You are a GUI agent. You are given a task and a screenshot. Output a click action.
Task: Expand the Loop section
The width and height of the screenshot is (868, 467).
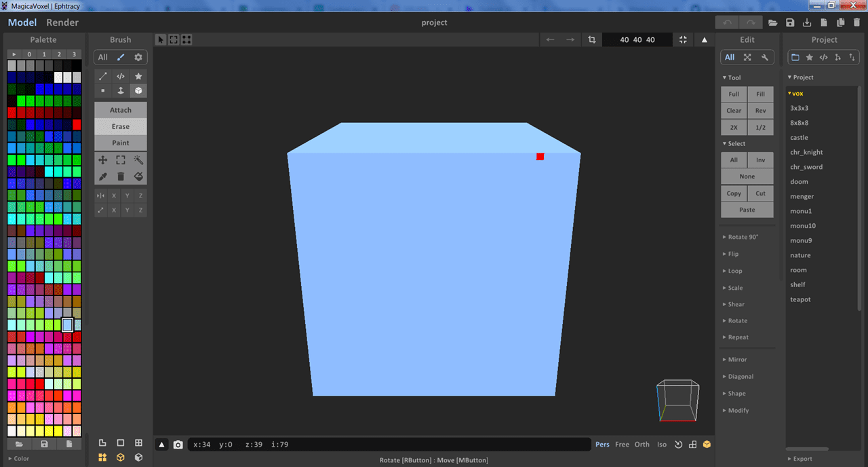(x=732, y=271)
